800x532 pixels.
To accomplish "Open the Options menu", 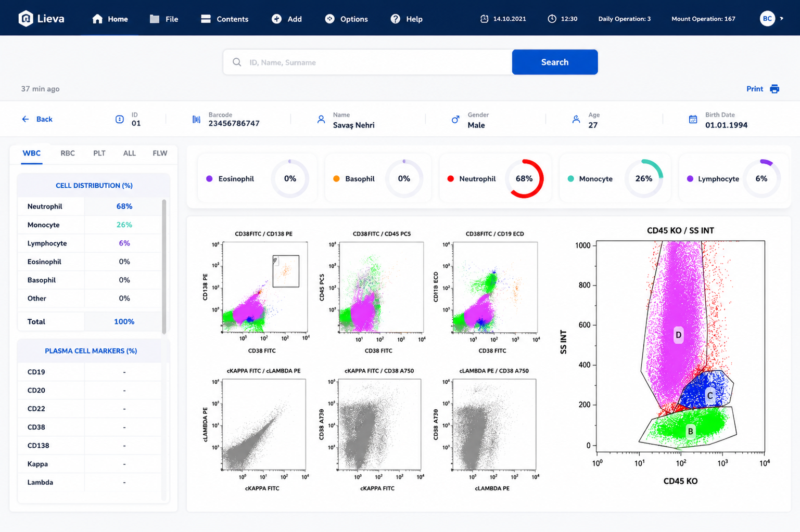I will 346,19.
